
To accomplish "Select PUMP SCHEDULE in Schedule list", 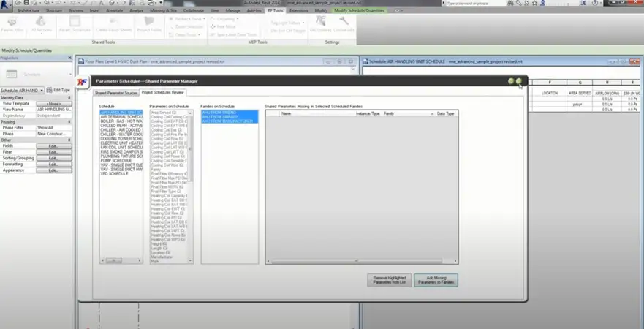I will (x=121, y=161).
